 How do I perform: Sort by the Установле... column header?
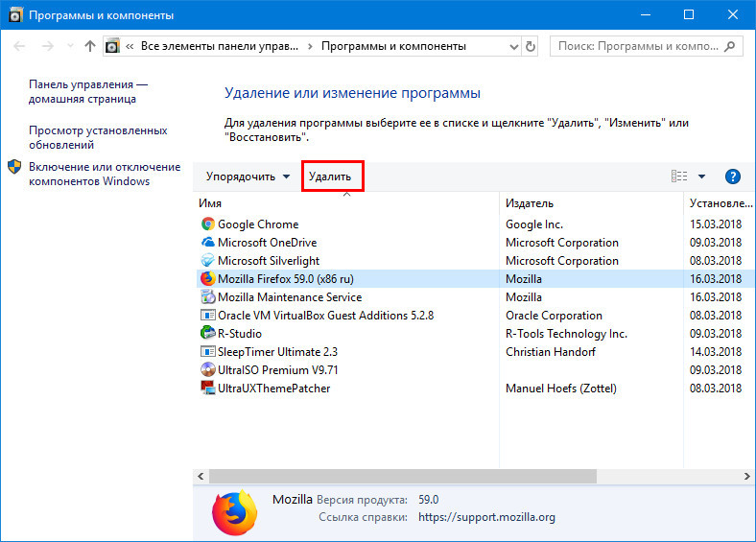click(720, 203)
